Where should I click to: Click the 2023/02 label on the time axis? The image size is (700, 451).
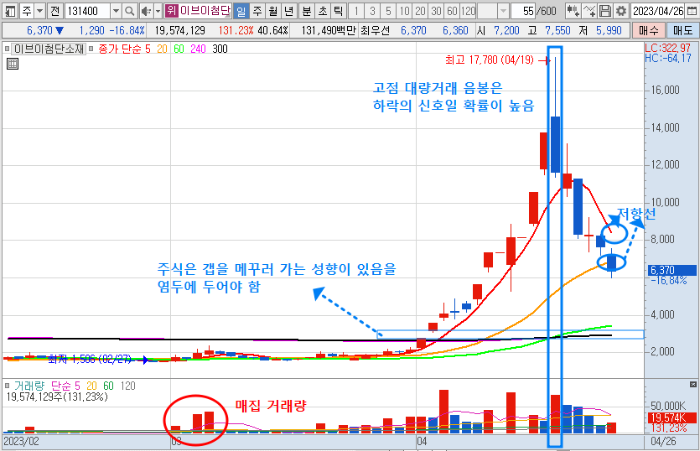[x=21, y=441]
